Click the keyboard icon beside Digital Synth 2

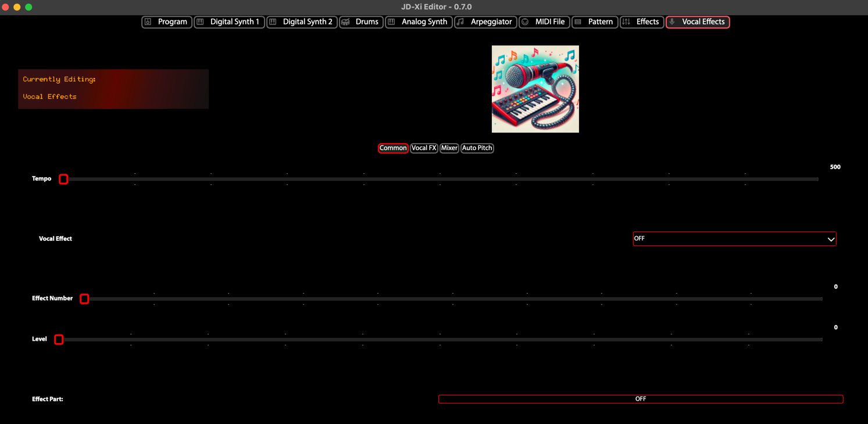[x=273, y=22]
